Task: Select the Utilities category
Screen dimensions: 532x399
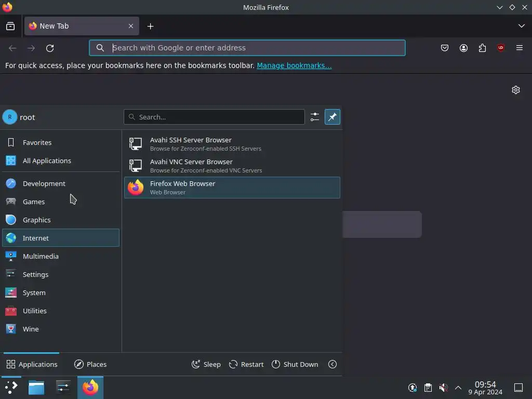Action: 61,311
